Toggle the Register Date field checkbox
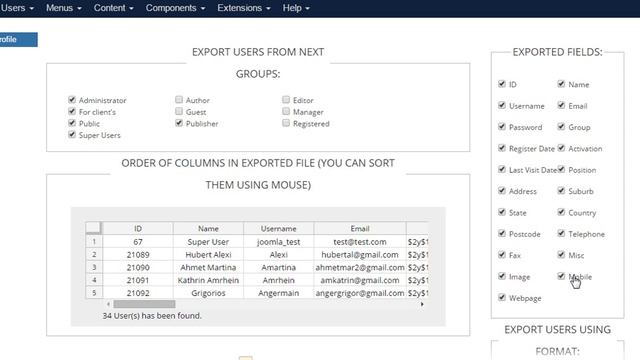The width and height of the screenshot is (640, 360). [502, 148]
